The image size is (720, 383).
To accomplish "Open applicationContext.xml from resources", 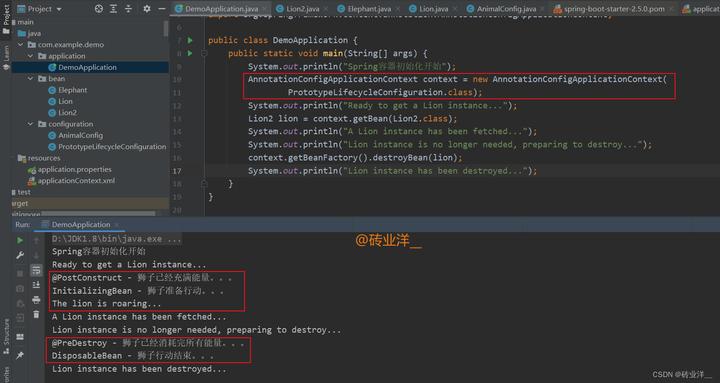I will point(76,180).
